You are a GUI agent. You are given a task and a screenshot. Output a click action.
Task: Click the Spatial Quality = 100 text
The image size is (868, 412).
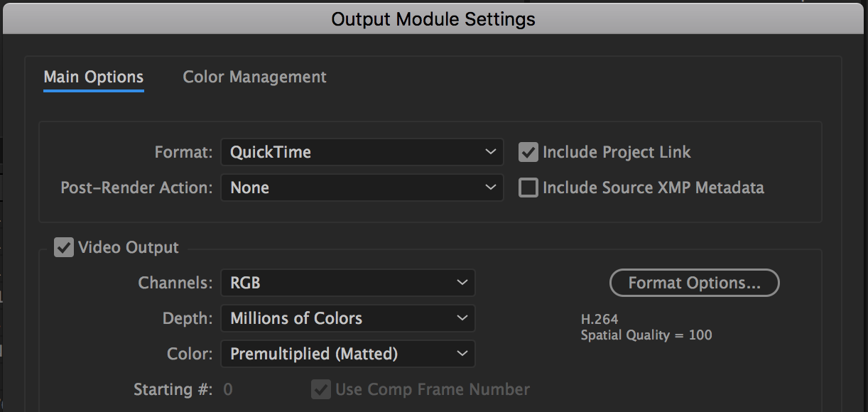click(646, 335)
